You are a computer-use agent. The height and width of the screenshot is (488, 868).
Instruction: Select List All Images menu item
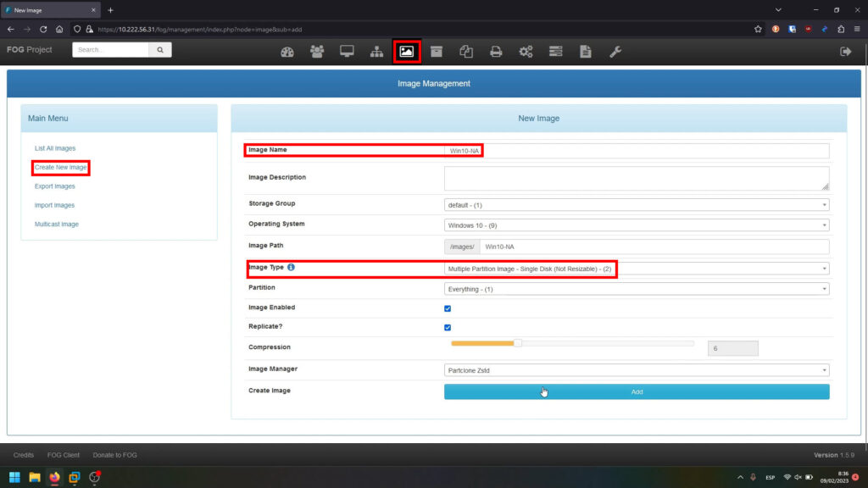[55, 148]
